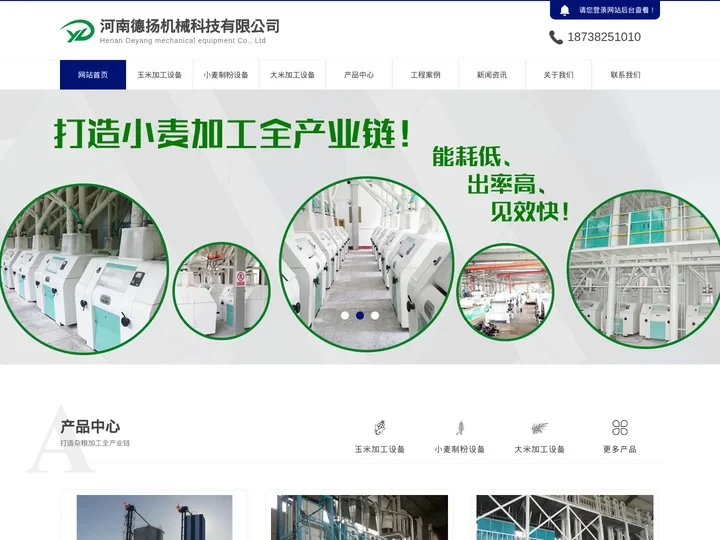
Task: Click company name 河南德扬机械科技有限公司
Action: point(190,26)
